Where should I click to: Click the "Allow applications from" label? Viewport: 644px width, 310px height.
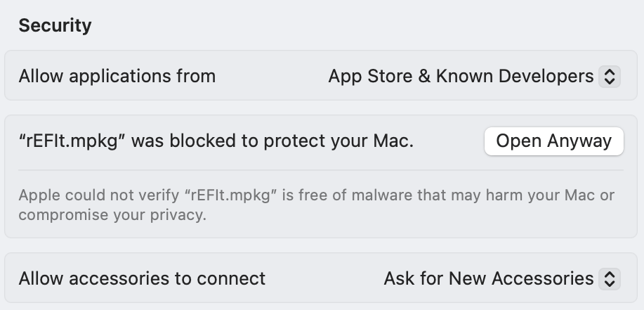117,76
